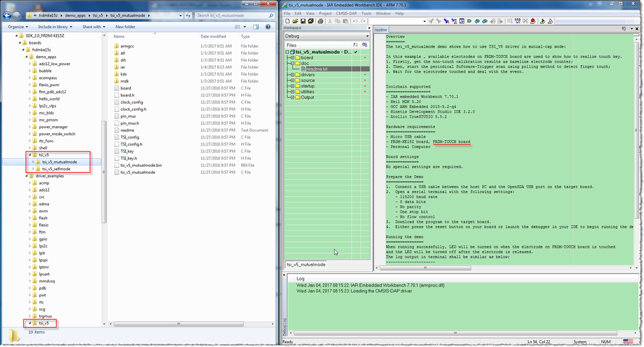Click the Copy icon in IAR toolbar
644x347 pixels.
tap(338, 21)
